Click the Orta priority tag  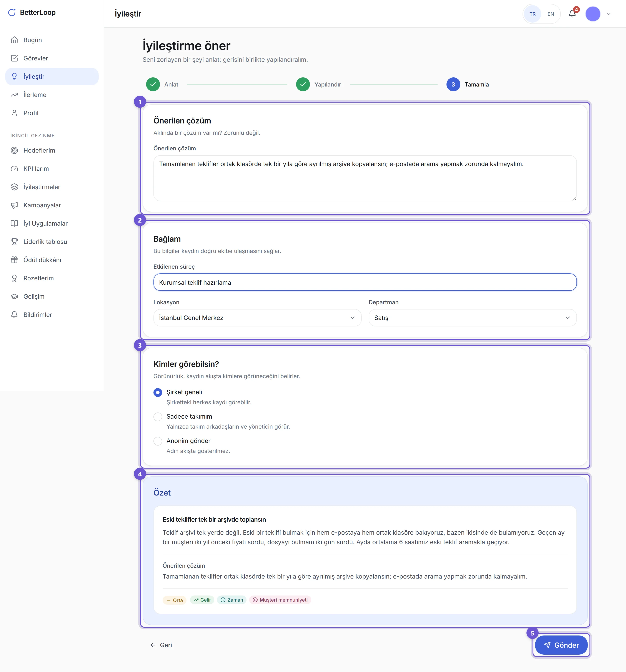click(x=174, y=600)
